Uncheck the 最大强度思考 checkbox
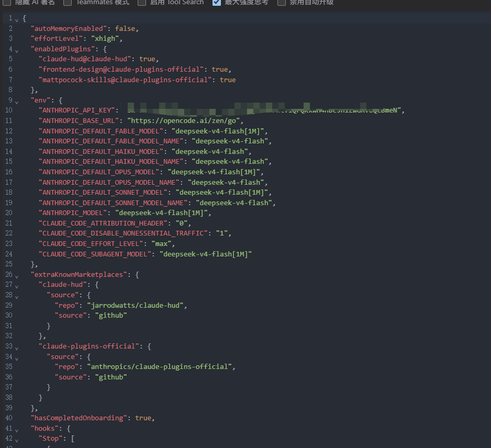 216,3
